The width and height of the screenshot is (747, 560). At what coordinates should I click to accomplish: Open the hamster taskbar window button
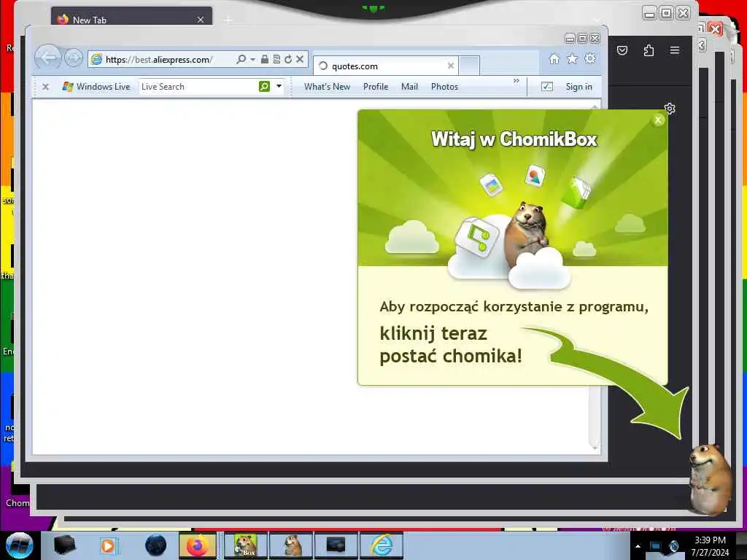tap(291, 545)
